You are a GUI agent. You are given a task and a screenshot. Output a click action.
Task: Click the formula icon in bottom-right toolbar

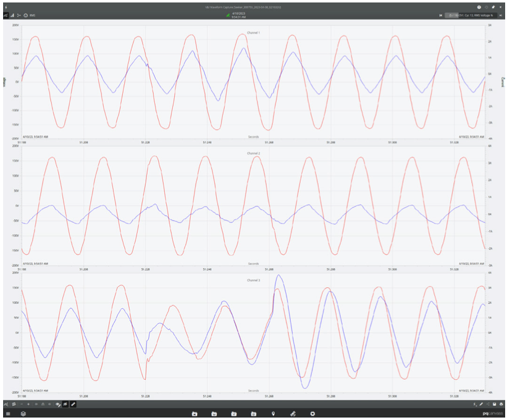pos(475,404)
